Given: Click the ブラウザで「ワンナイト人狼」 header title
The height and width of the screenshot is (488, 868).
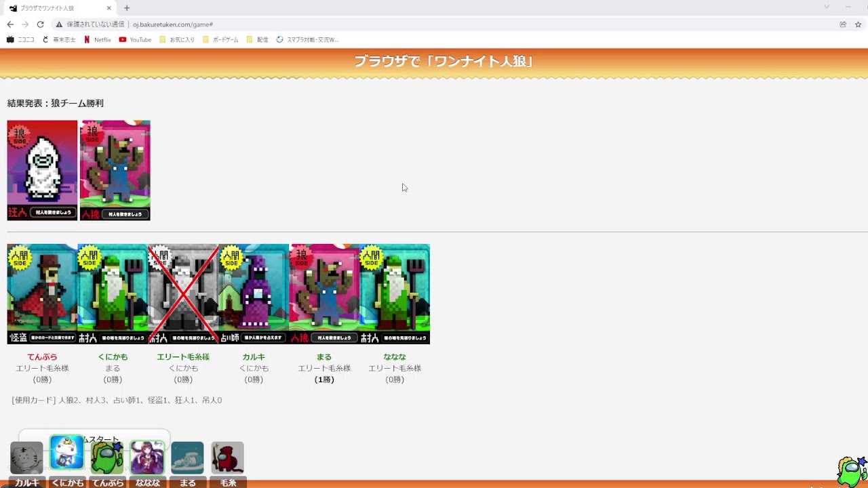Looking at the screenshot, I should click(444, 61).
